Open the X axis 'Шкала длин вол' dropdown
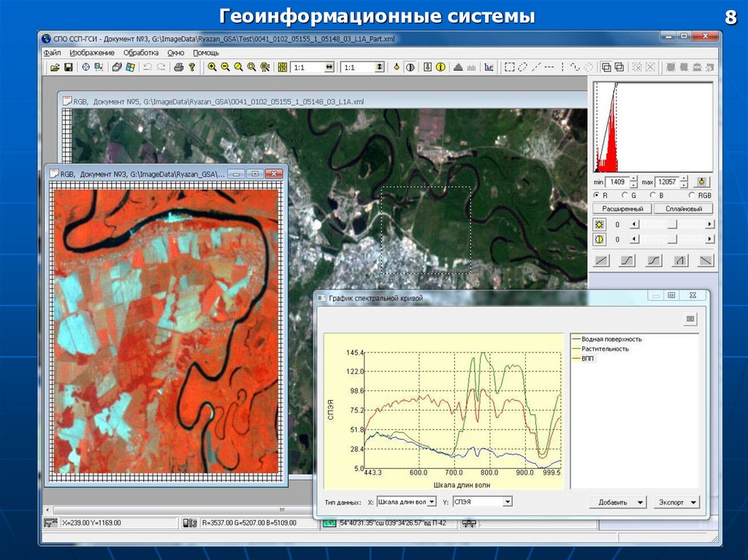The width and height of the screenshot is (748, 560). pos(432,502)
